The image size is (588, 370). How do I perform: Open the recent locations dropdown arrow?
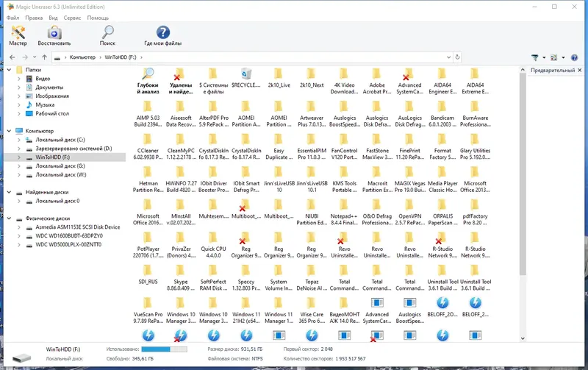35,57
